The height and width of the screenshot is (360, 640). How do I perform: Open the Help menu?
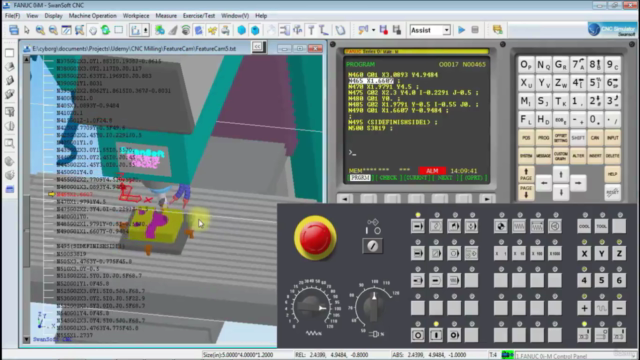coord(261,16)
